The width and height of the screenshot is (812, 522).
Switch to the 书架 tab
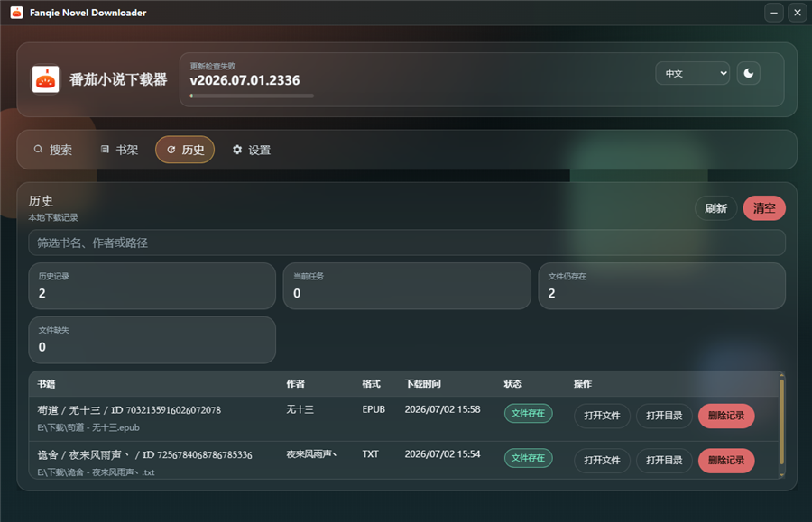[x=119, y=150]
